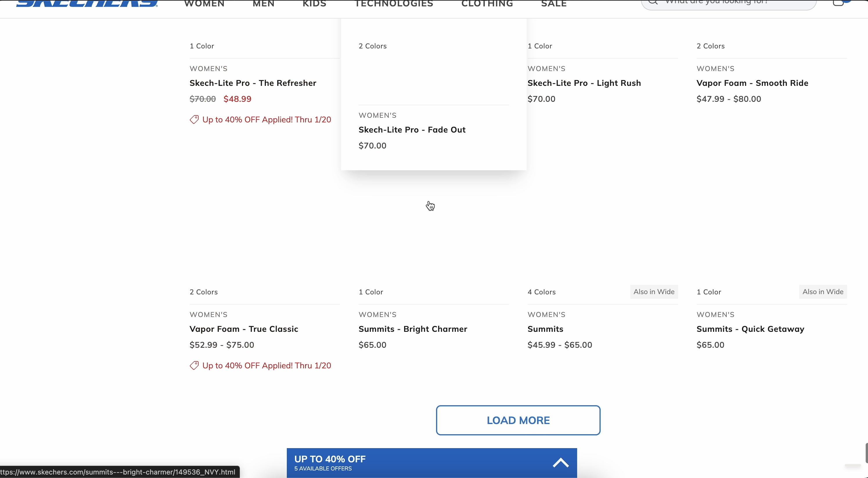Open the Vapor Foam Smooth Ride product
This screenshot has height=478, width=868.
click(x=752, y=83)
